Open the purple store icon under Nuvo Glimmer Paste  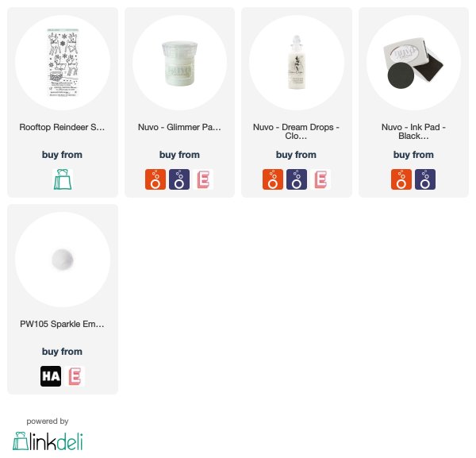pyautogui.click(x=179, y=179)
